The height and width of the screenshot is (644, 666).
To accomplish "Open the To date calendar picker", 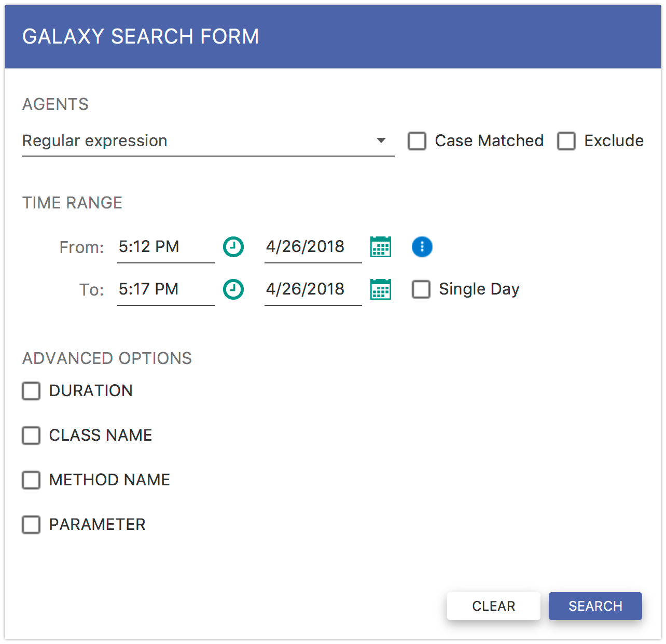I will click(x=381, y=289).
